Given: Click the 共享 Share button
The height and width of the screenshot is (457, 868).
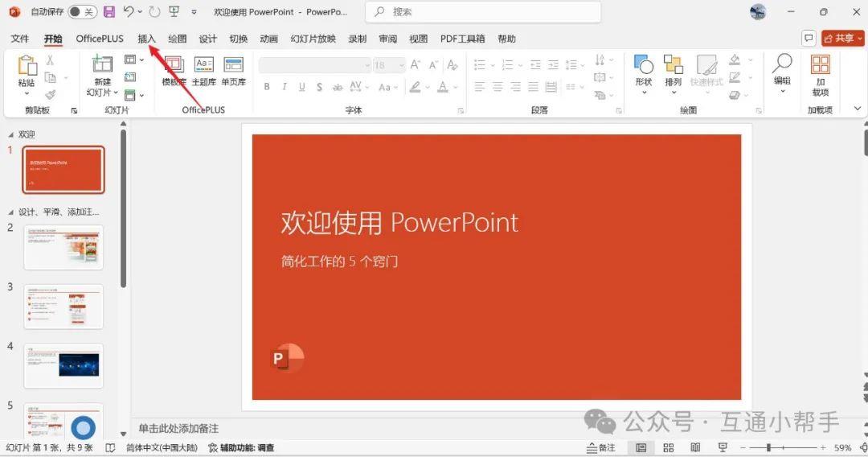Looking at the screenshot, I should click(x=843, y=39).
